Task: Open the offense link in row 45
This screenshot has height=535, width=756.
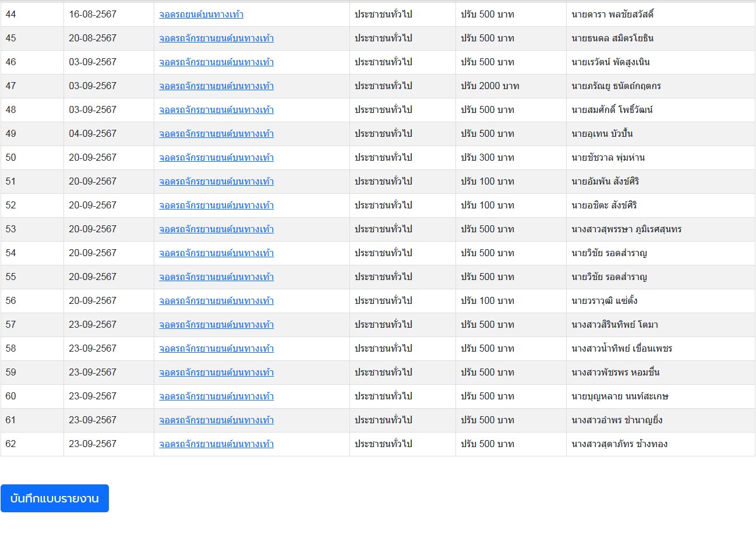Action: 216,38
